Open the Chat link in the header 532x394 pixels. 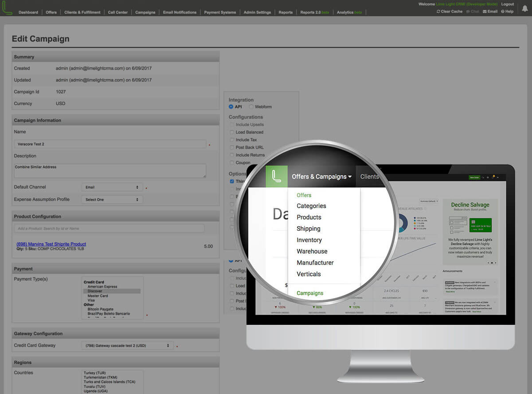point(473,12)
